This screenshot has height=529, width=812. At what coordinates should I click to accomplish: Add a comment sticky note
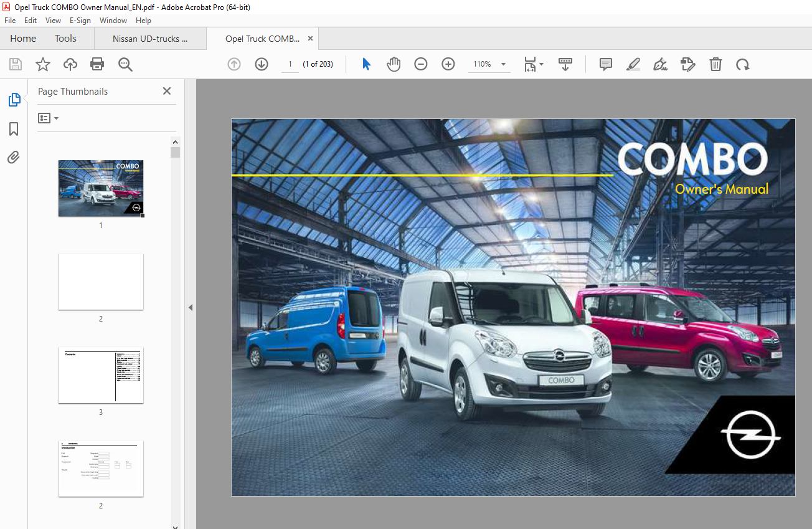coord(606,64)
